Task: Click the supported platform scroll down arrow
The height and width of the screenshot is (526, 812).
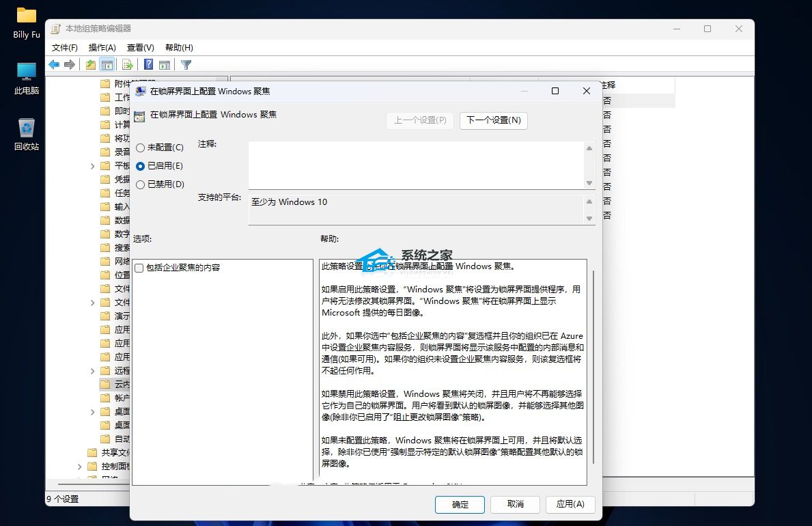Action: (589, 219)
